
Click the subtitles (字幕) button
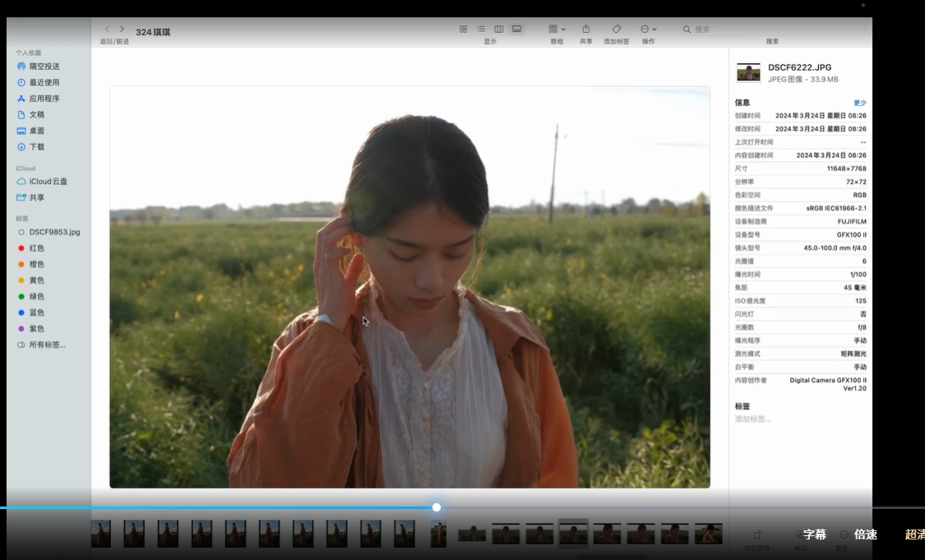[814, 535]
